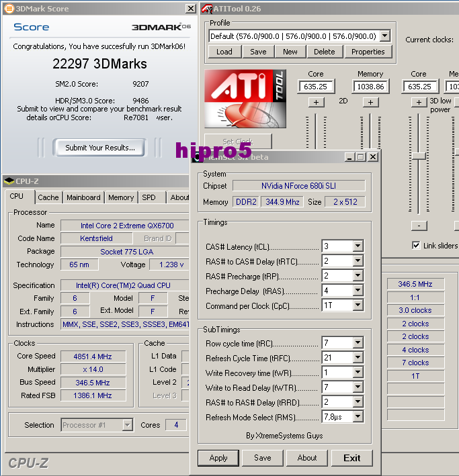Screen dimensions: 459x476
Task: Click the 2D Core clock slider
Action: [316, 131]
